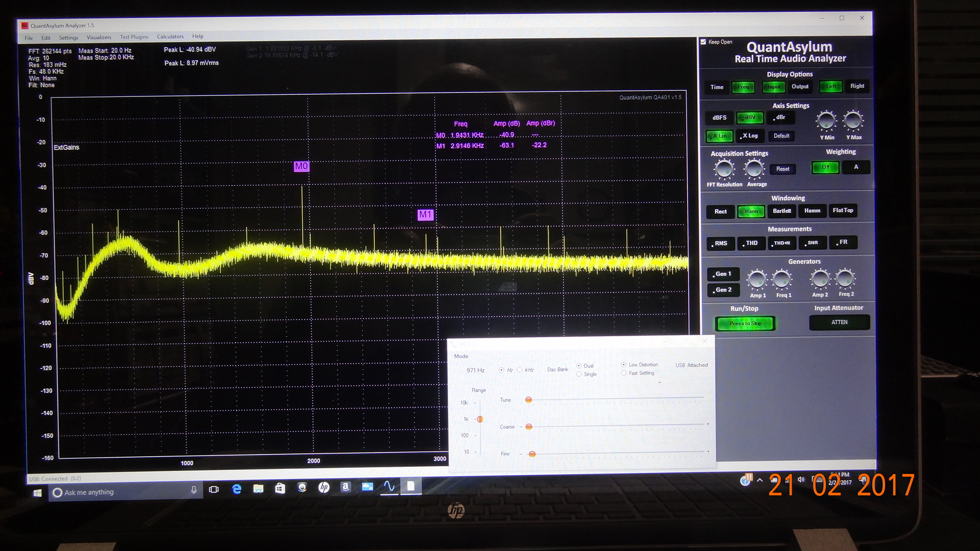Click the white document taskbar icon
Image resolution: width=980 pixels, height=551 pixels.
coord(410,486)
